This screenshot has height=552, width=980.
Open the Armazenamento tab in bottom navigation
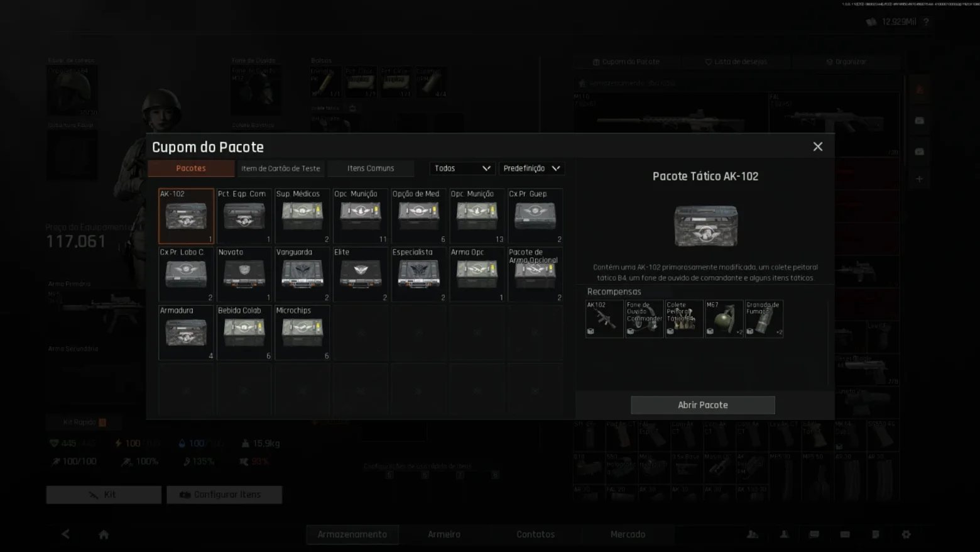352,534
